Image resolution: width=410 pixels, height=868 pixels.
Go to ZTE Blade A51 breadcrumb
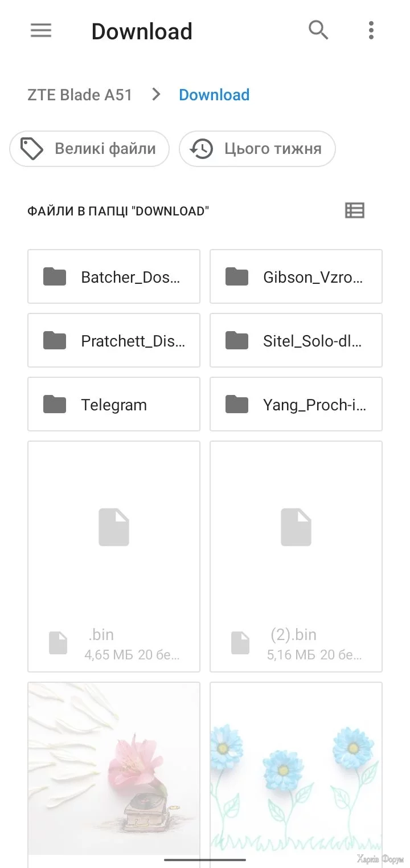[x=80, y=95]
